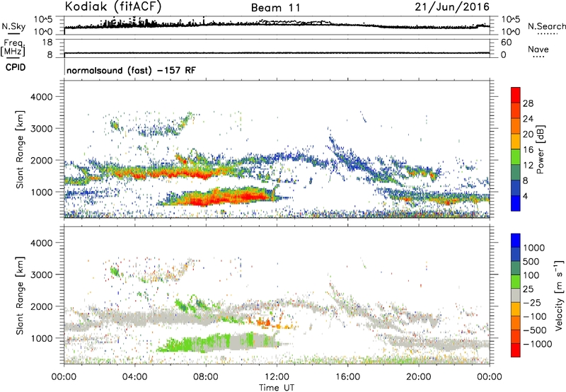Click the 'Velocity [m s-1]' colorbar label
The image size is (566, 392).
(x=559, y=295)
